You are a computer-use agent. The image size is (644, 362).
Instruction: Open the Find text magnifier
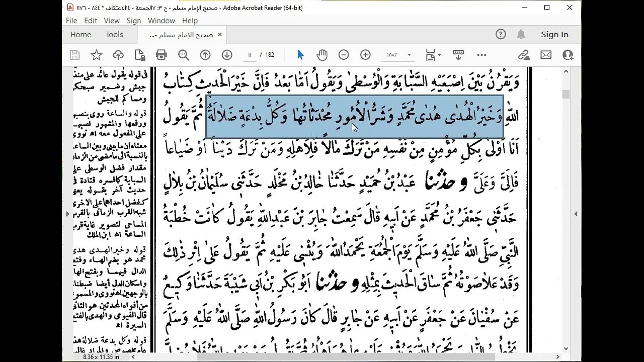183,55
